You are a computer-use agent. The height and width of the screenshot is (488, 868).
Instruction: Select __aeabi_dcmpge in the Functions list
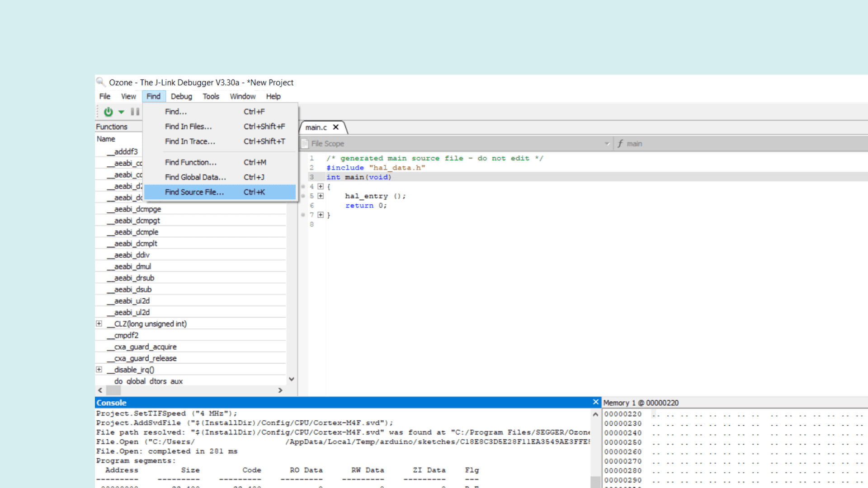(134, 209)
